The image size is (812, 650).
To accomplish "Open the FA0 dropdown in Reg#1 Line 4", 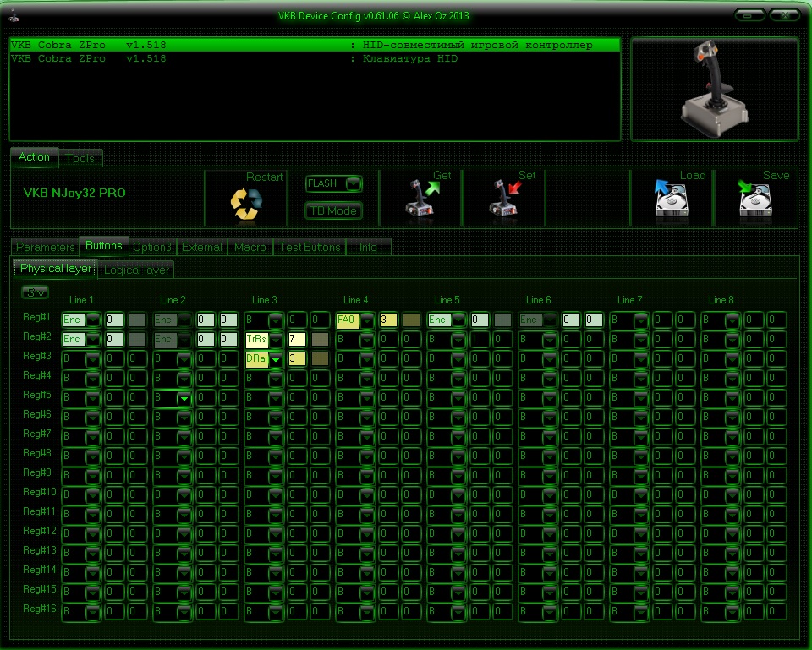I will pos(367,320).
